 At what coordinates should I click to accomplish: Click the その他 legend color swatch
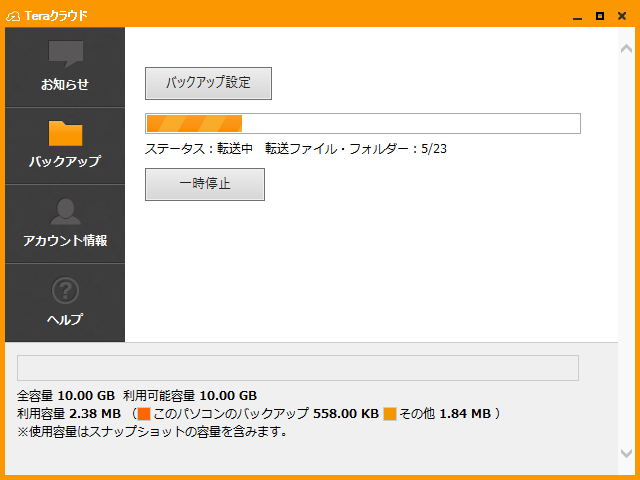[390, 413]
